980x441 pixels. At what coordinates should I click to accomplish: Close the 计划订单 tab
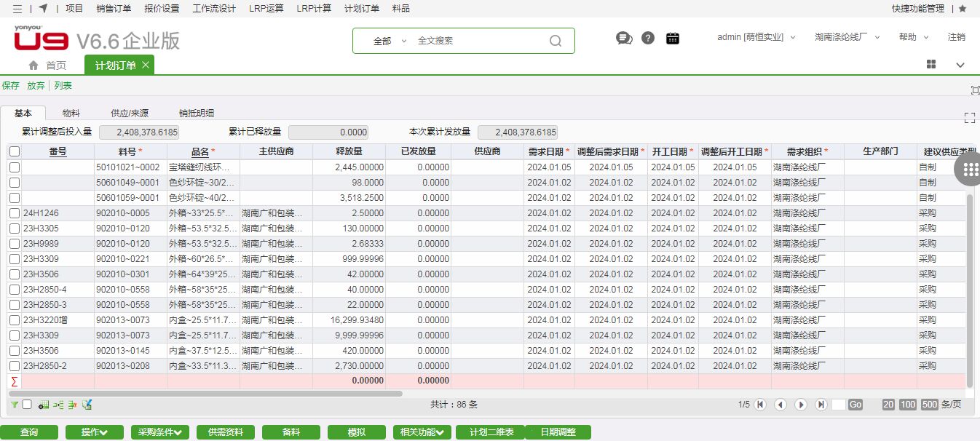(x=146, y=65)
